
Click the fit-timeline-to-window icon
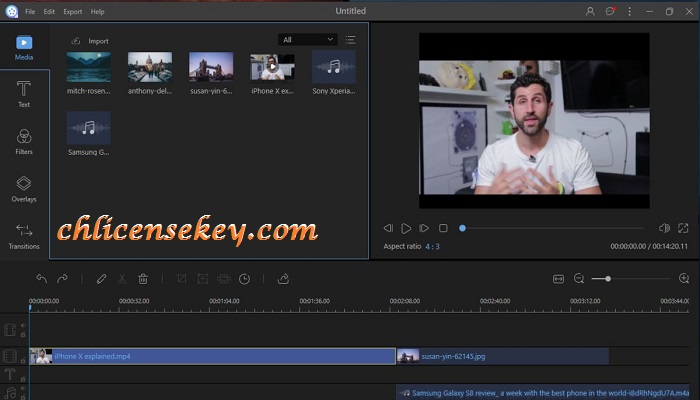[558, 279]
